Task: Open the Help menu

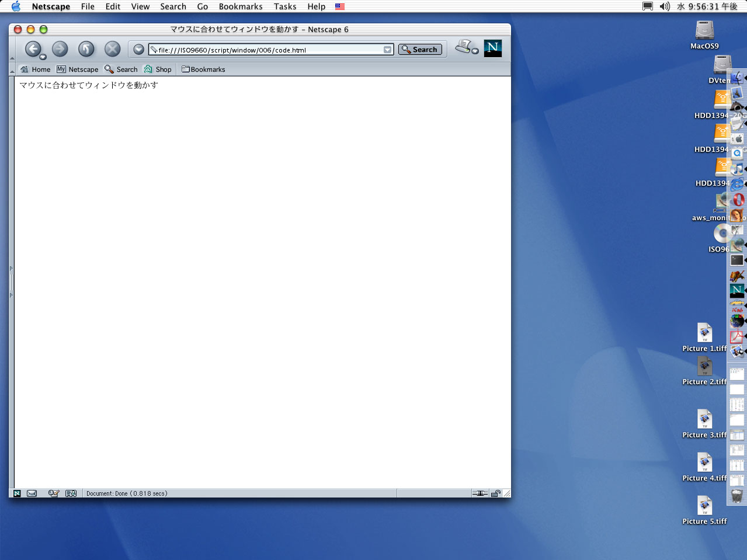Action: point(317,6)
